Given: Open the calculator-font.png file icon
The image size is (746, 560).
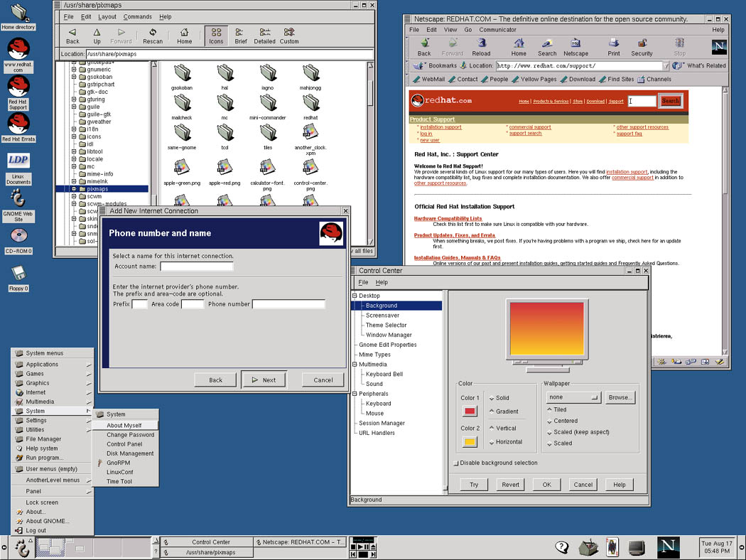Looking at the screenshot, I should pos(267,175).
